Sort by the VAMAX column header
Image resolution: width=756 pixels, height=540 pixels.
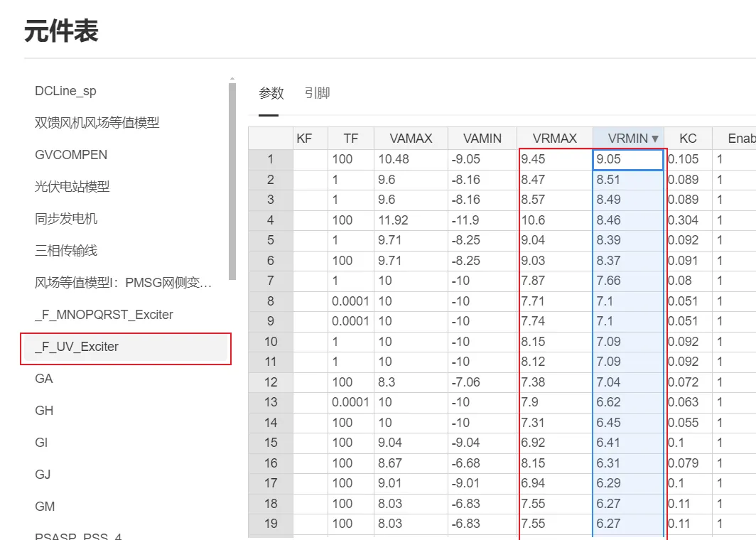(x=411, y=139)
